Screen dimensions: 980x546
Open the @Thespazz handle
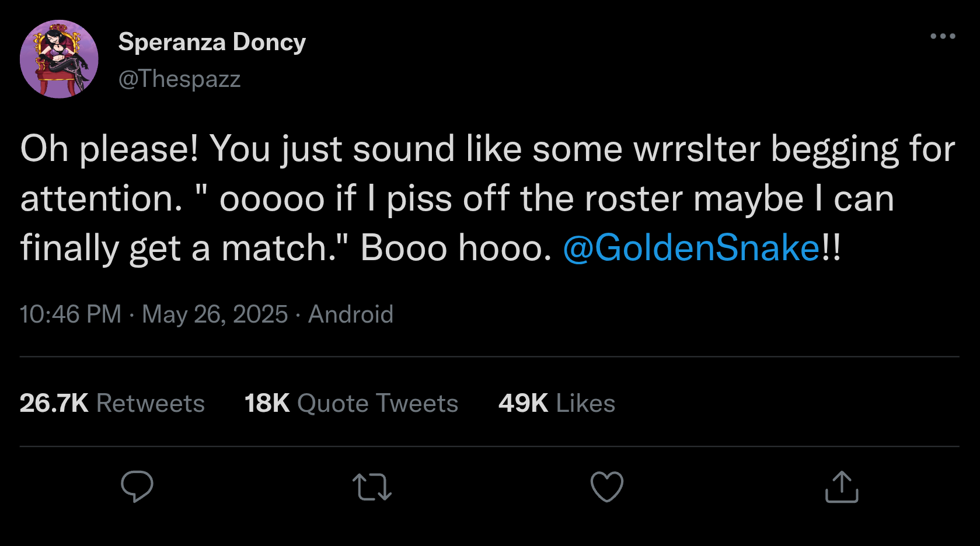coord(179,79)
